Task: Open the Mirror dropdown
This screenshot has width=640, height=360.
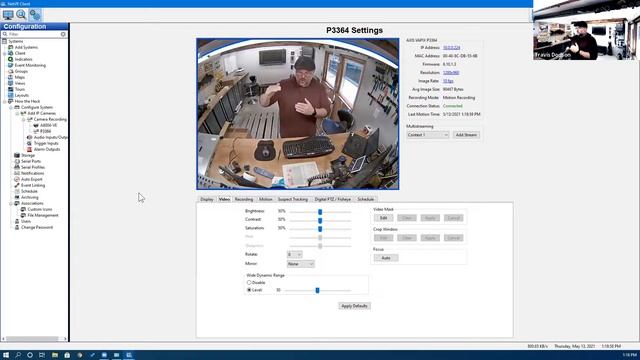Action: [300, 264]
